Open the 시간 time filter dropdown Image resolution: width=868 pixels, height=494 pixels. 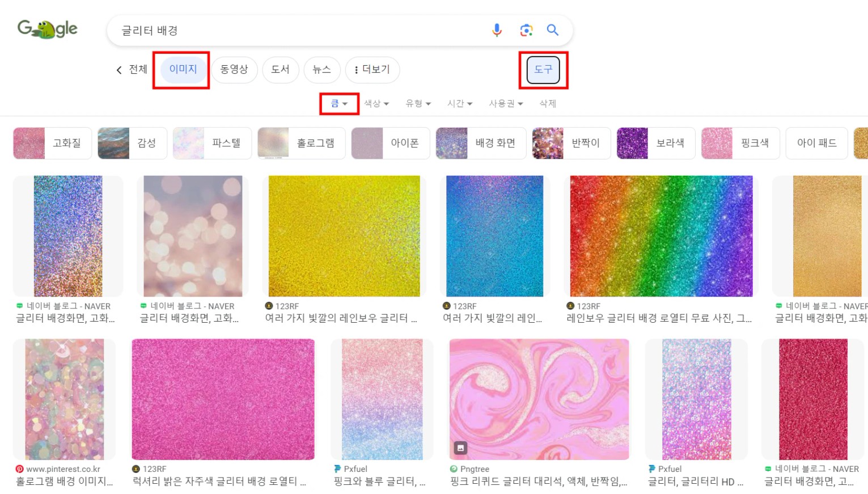tap(460, 104)
